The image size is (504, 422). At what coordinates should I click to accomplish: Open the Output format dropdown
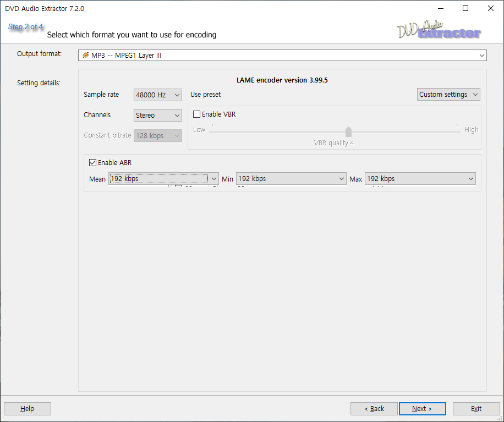pos(282,55)
